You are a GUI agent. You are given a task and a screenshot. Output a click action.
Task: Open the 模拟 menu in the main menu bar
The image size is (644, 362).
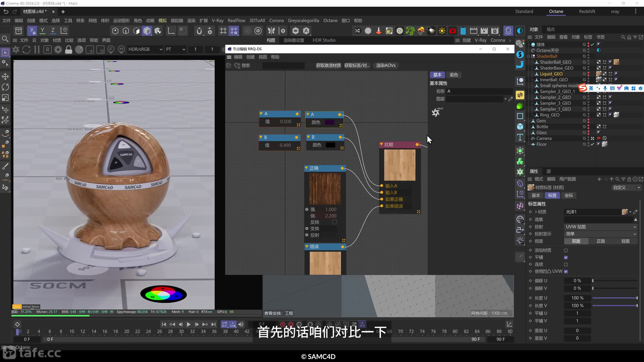tap(162, 21)
